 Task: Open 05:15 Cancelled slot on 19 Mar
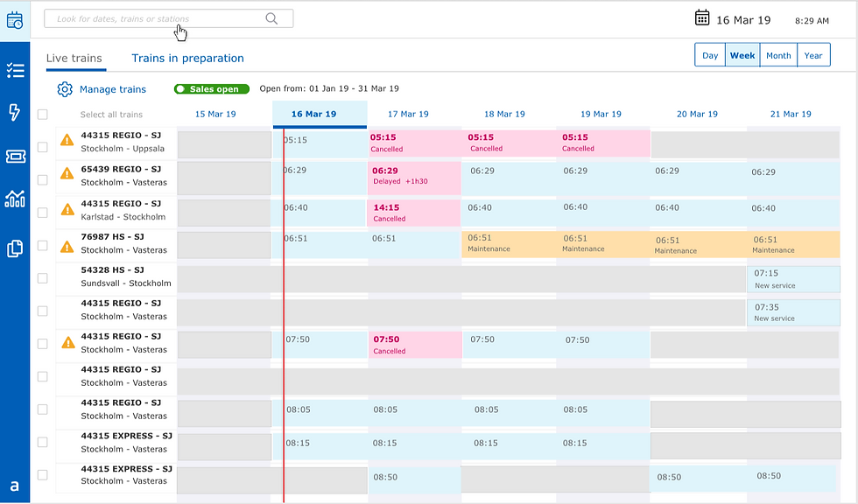pyautogui.click(x=603, y=143)
